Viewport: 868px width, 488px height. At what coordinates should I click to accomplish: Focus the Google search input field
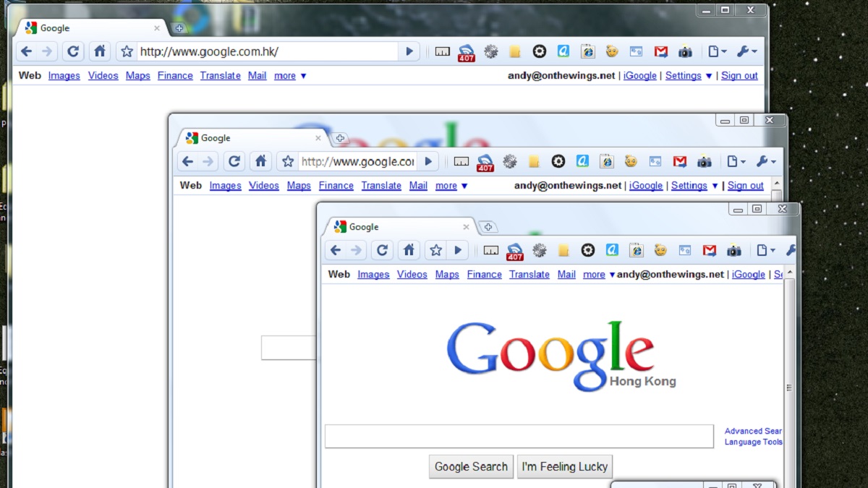519,437
